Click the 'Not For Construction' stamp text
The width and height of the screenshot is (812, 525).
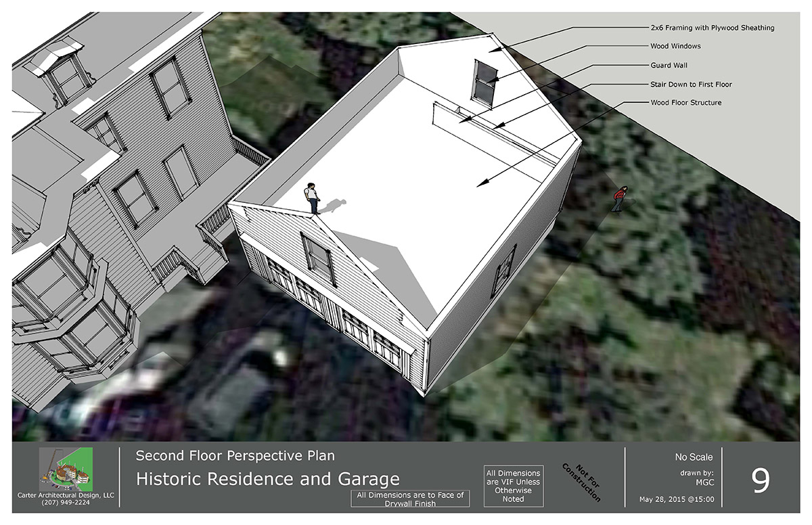[581, 482]
